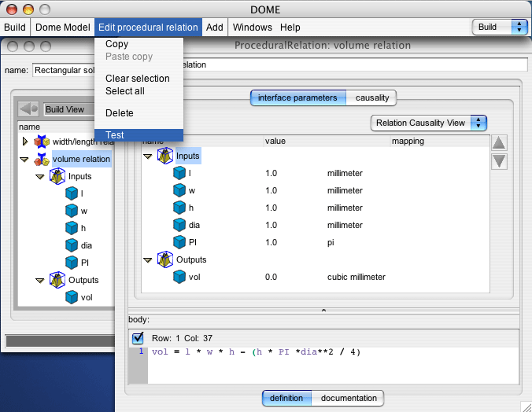This screenshot has height=412, width=532.
Task: Collapse Inputs node in left tree
Action: pyautogui.click(x=40, y=177)
